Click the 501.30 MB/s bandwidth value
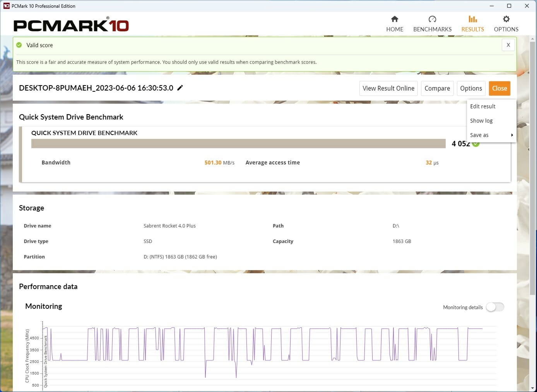Screen dimensions: 537x392 [219, 163]
